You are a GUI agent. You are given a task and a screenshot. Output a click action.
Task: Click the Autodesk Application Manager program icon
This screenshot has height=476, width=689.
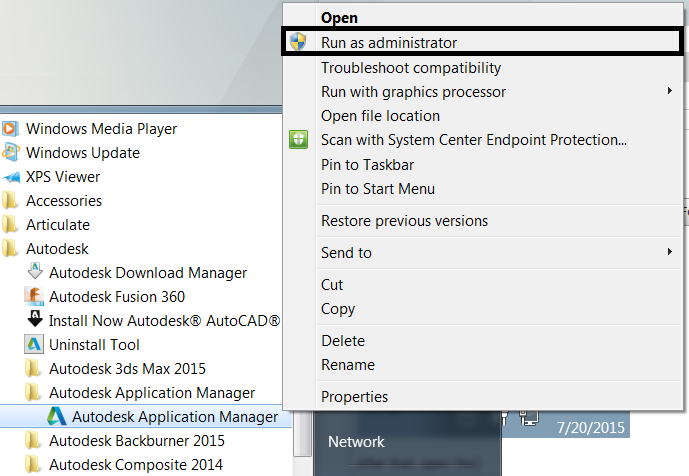tap(57, 417)
